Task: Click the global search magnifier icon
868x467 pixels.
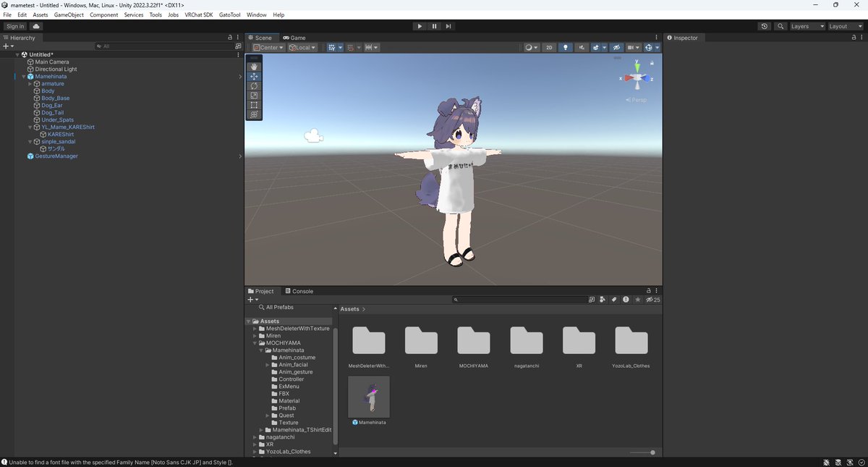Action: pyautogui.click(x=780, y=26)
